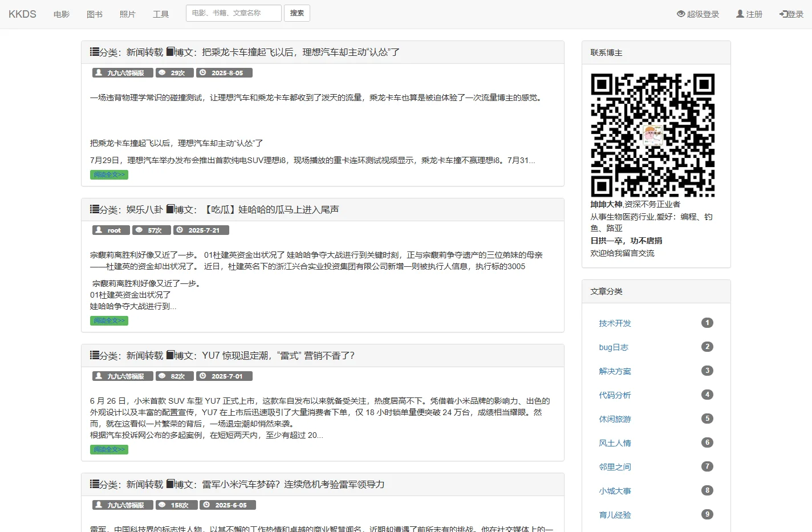812x532 pixels.
Task: Open the 解决方案 category
Action: 615,371
